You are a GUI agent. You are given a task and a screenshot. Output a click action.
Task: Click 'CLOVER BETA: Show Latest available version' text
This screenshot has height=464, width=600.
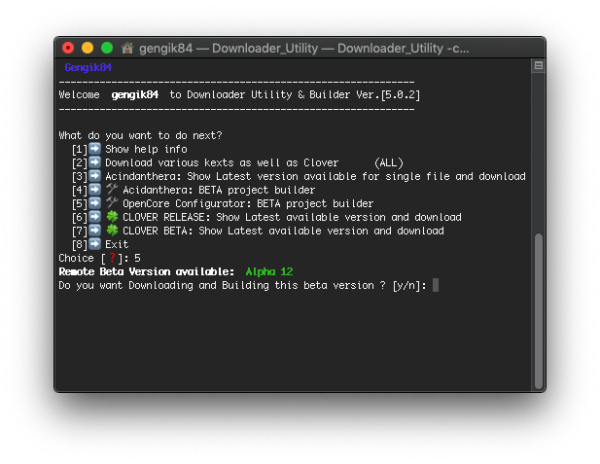[283, 231]
